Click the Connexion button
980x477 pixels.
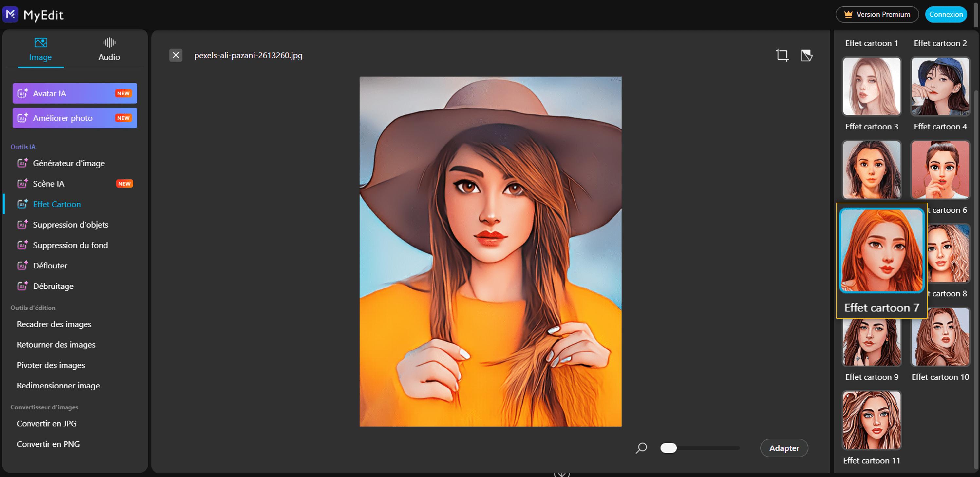pos(946,14)
